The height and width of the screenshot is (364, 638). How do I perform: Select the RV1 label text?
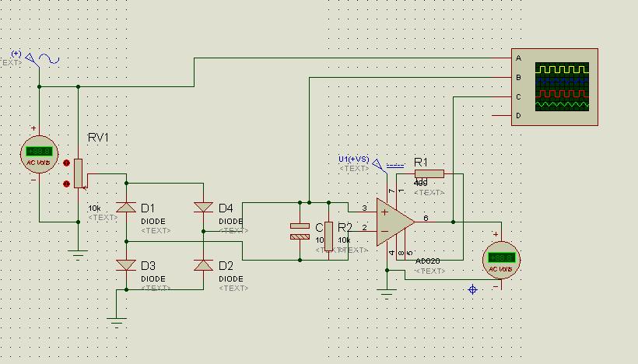coord(98,138)
